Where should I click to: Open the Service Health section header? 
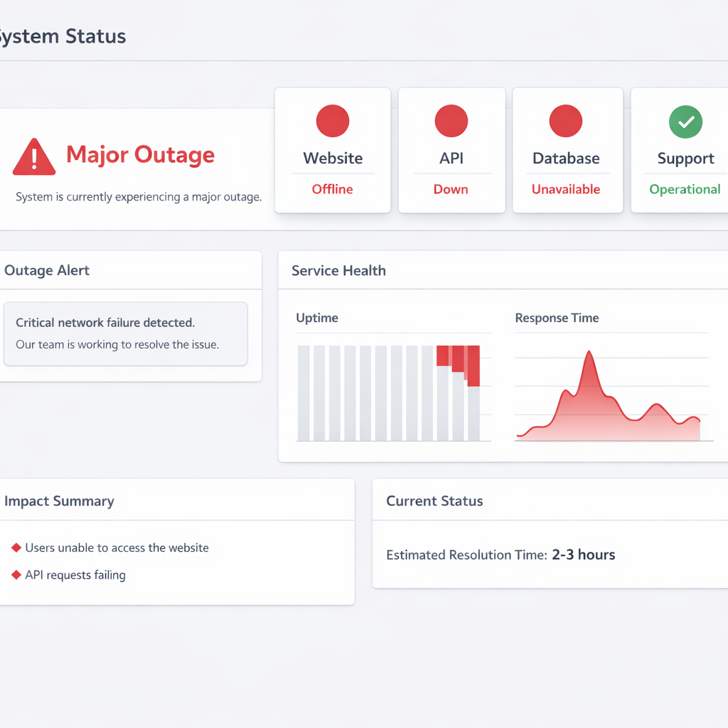click(338, 270)
